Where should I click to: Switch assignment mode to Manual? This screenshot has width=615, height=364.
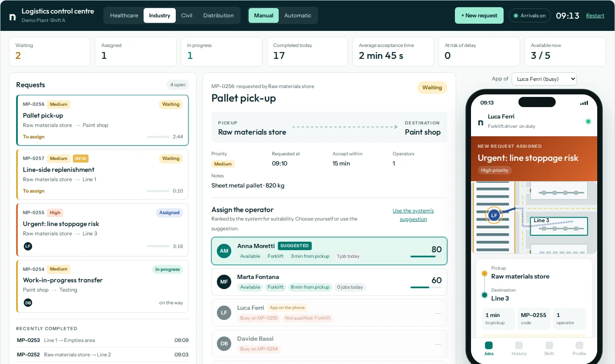[263, 16]
